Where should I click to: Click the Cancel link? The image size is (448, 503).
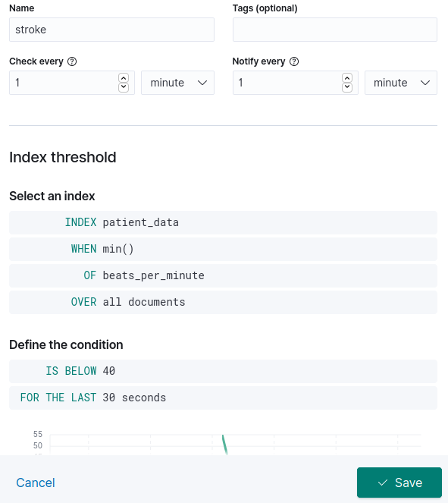[36, 483]
